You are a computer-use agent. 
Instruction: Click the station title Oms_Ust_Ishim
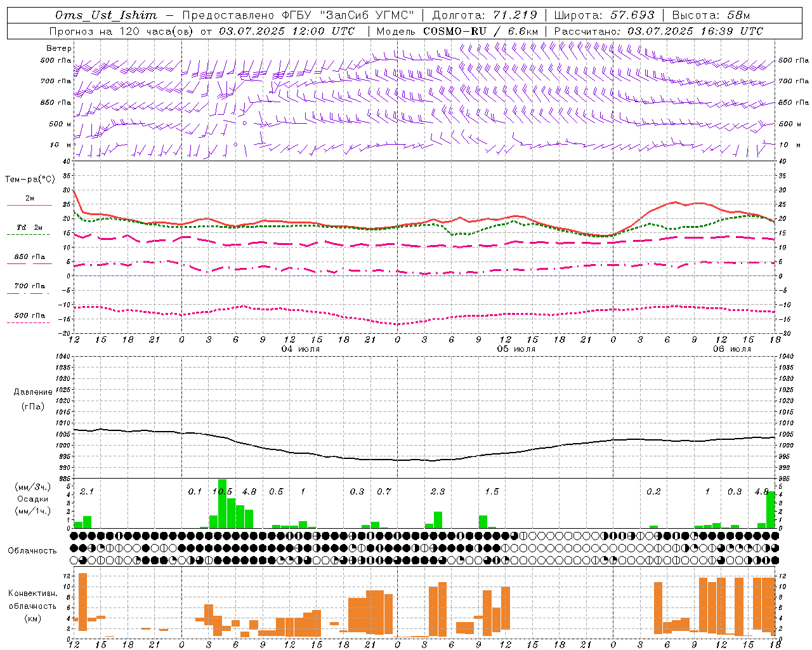pyautogui.click(x=106, y=15)
